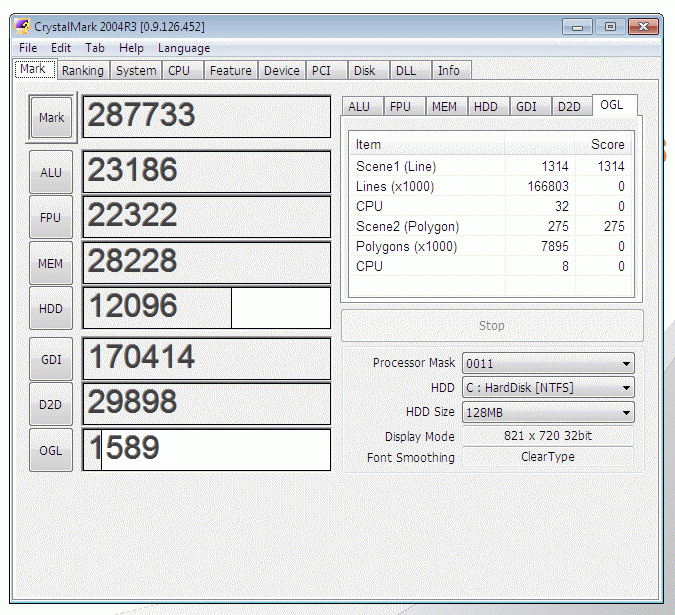Run all benchmarks with Mark button
The height and width of the screenshot is (615, 675).
click(51, 117)
